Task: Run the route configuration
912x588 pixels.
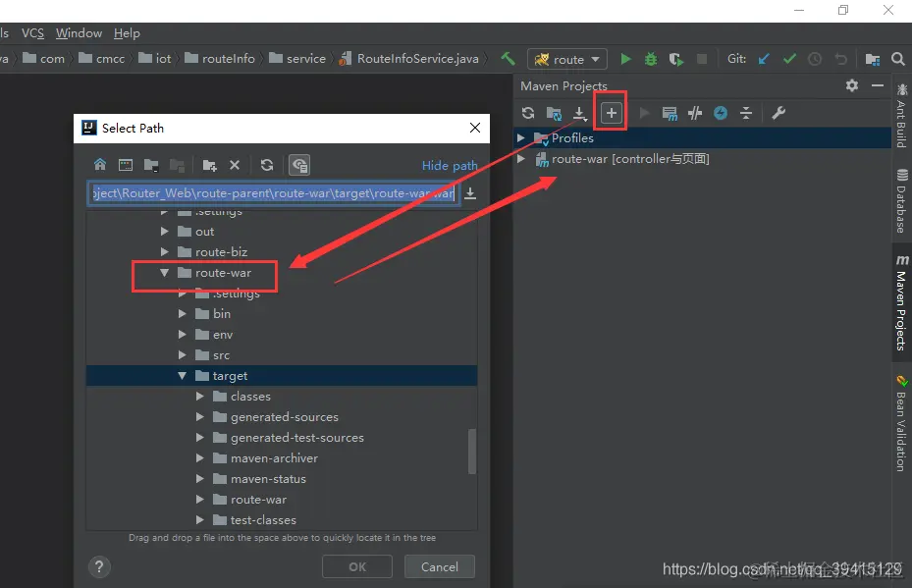Action: coord(626,59)
